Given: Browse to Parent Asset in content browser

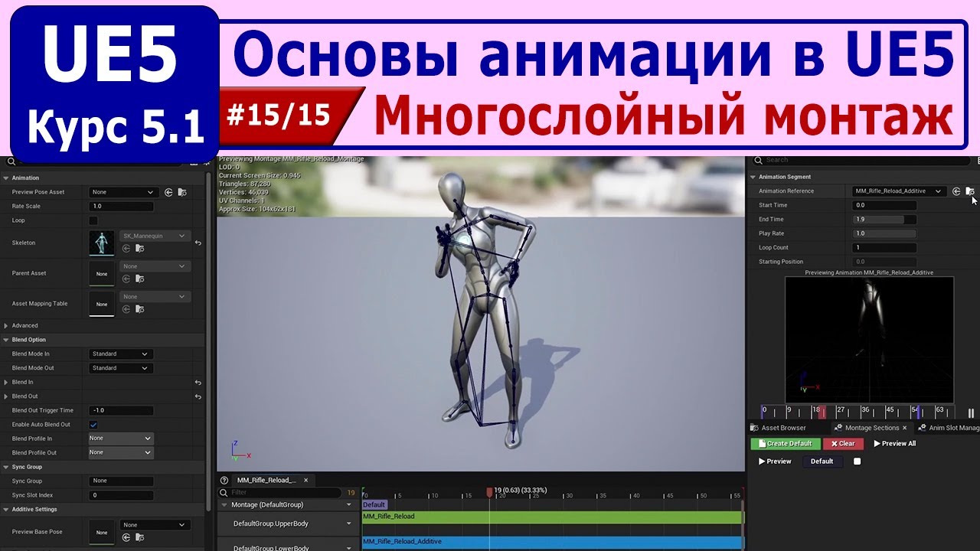Looking at the screenshot, I should click(139, 279).
